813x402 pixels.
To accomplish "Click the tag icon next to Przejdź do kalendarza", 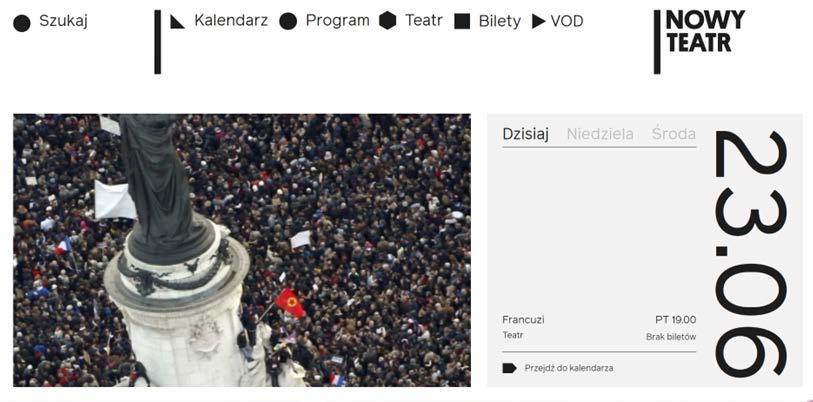I will click(x=509, y=368).
